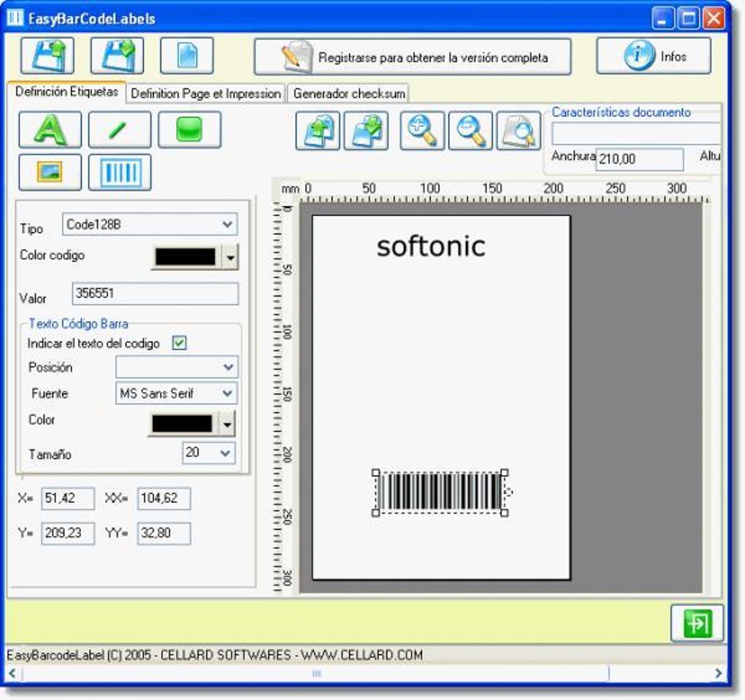Click the send to back layers icon
The image size is (745, 700).
point(366,131)
